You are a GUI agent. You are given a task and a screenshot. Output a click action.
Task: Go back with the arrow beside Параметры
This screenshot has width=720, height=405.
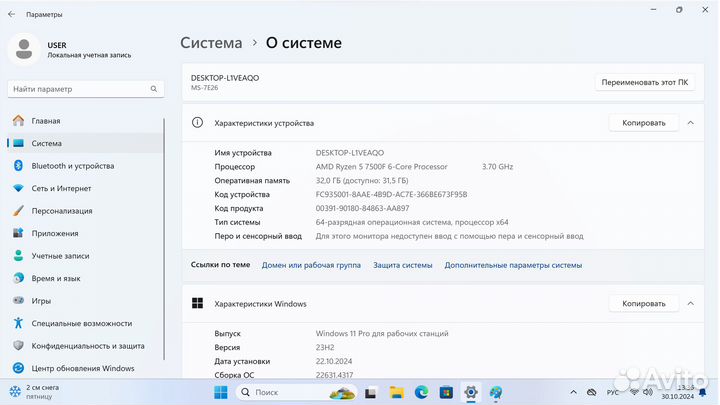point(11,14)
